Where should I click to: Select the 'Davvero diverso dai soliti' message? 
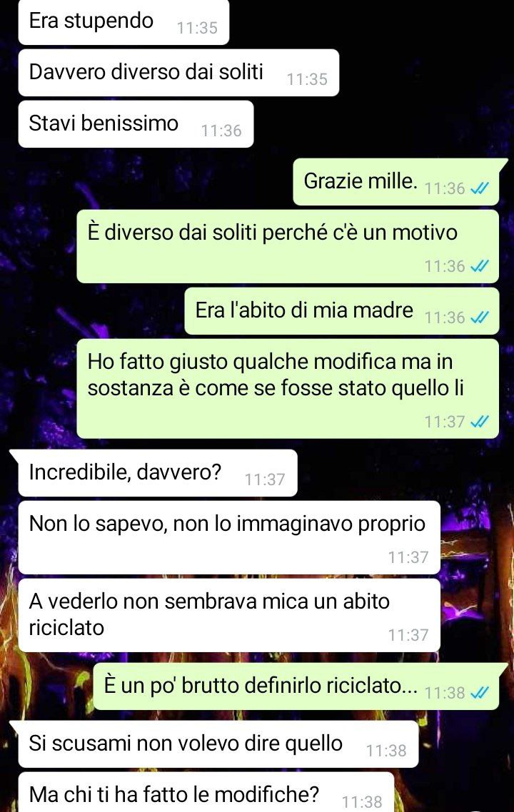click(x=178, y=73)
